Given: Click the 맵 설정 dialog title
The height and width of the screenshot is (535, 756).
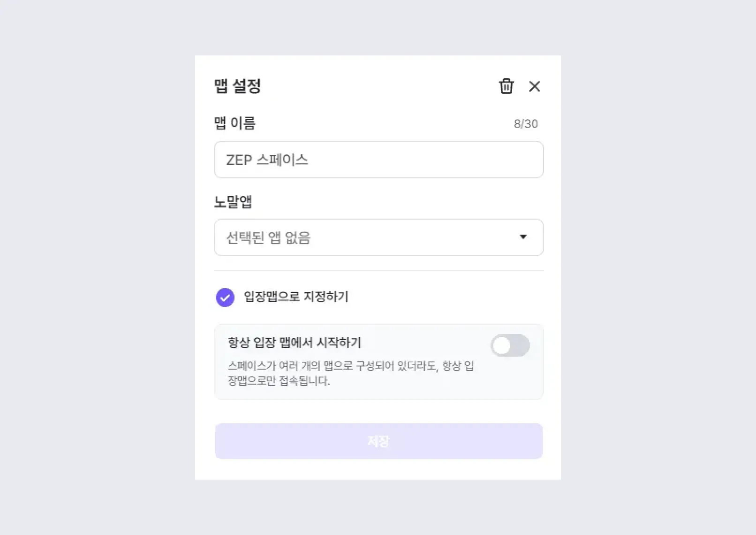Looking at the screenshot, I should 237,86.
